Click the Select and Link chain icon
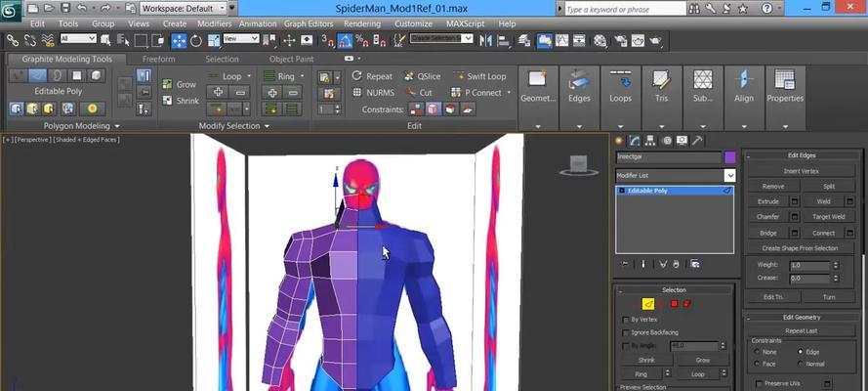 [12, 40]
